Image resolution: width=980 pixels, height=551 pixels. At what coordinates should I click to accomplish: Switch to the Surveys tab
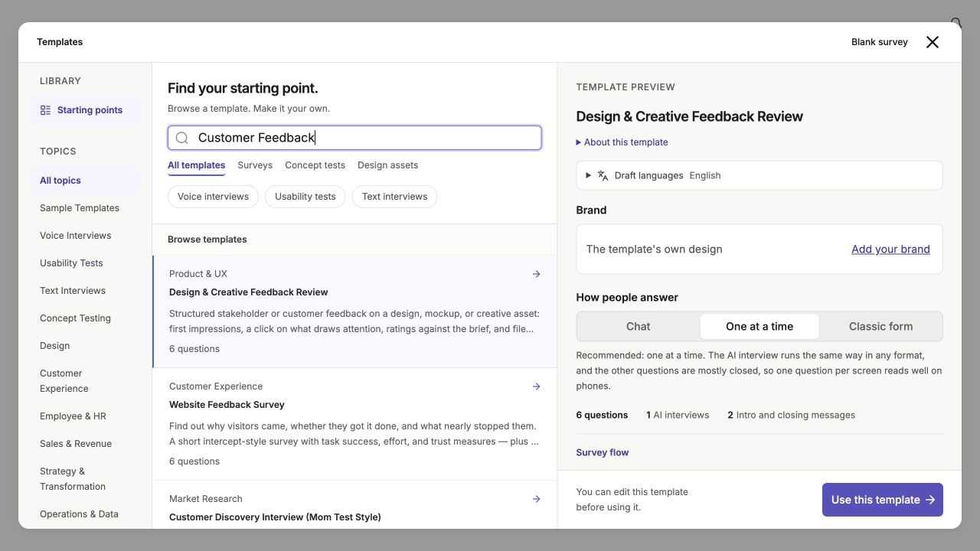(255, 165)
